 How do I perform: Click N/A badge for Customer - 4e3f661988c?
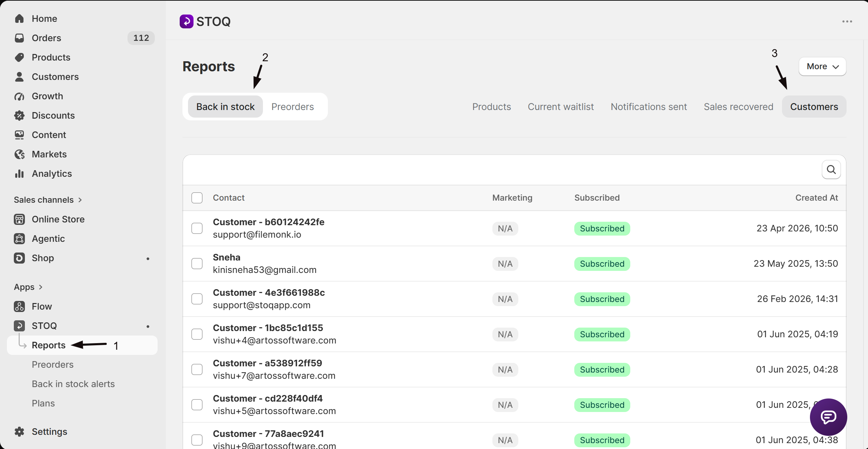coord(505,299)
